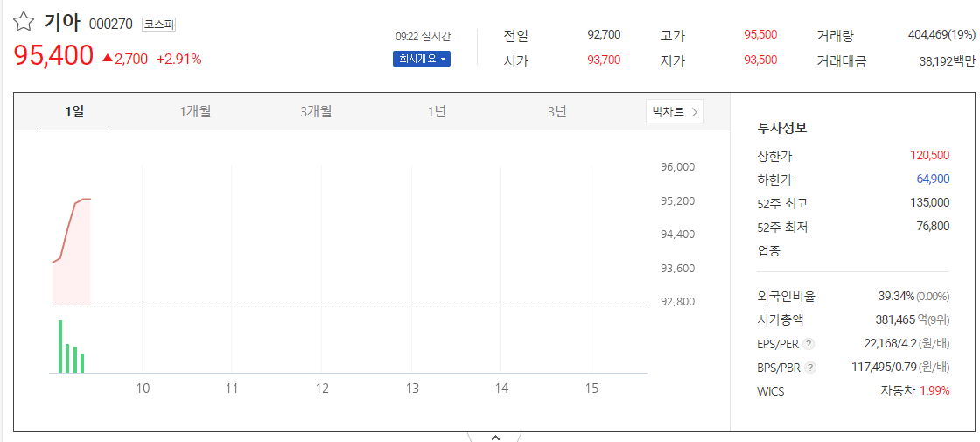Click the EPS/PER help question icon
Viewport: 980px width, 442px height.
click(x=808, y=344)
